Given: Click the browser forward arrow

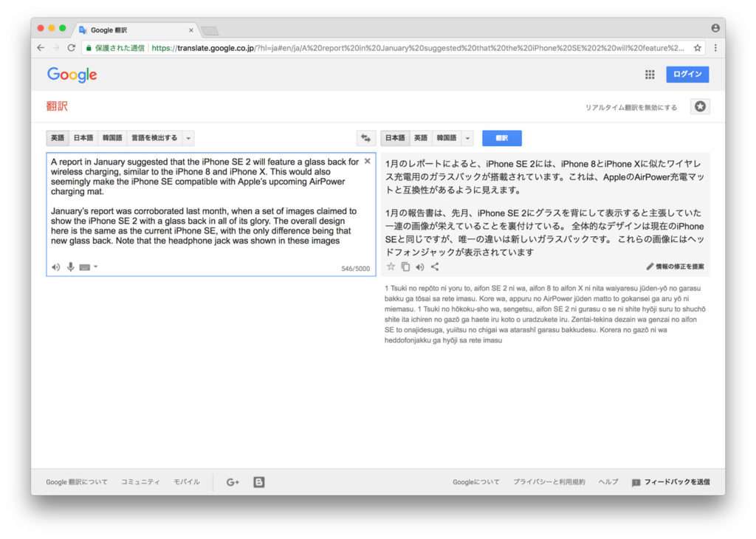Looking at the screenshot, I should coord(56,48).
